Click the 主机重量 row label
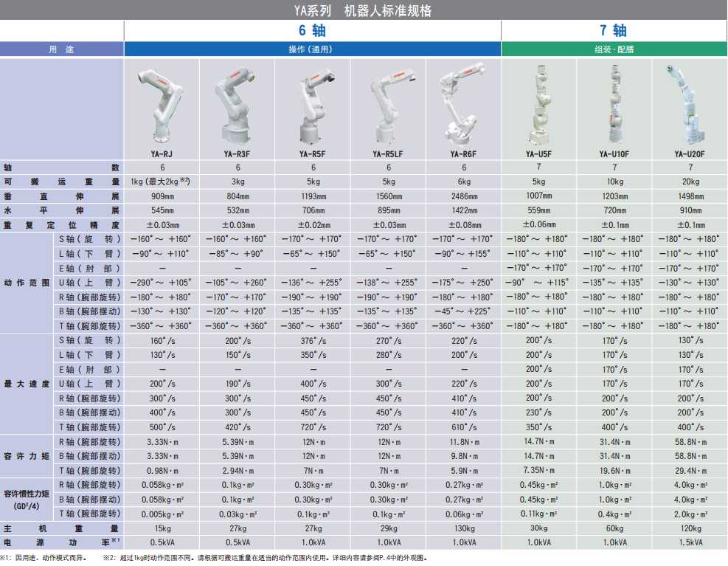This screenshot has height=566, width=728. click(62, 528)
